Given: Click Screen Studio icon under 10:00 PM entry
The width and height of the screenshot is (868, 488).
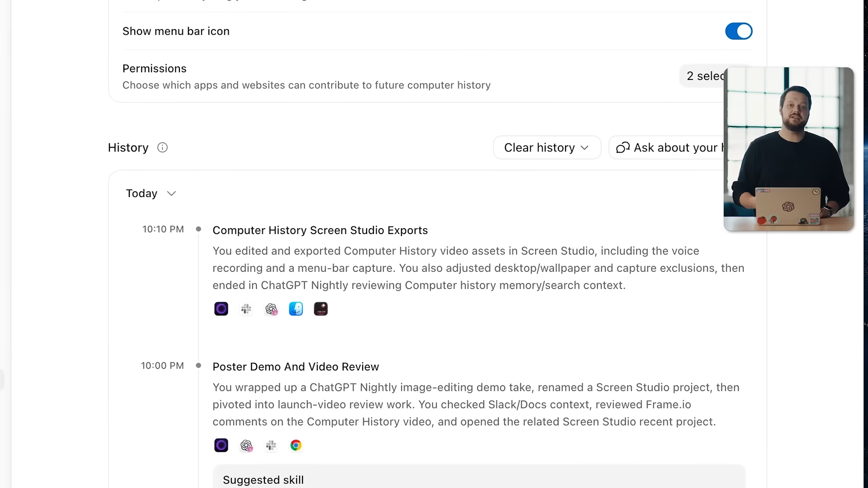Looking at the screenshot, I should coord(221,446).
